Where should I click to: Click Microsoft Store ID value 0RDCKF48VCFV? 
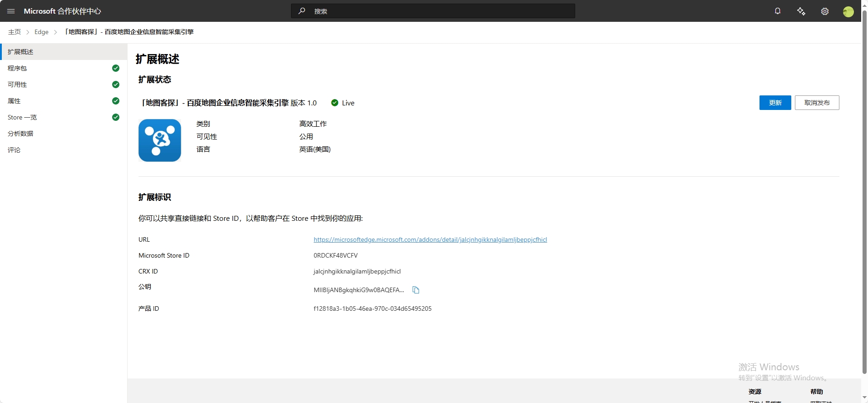[335, 255]
